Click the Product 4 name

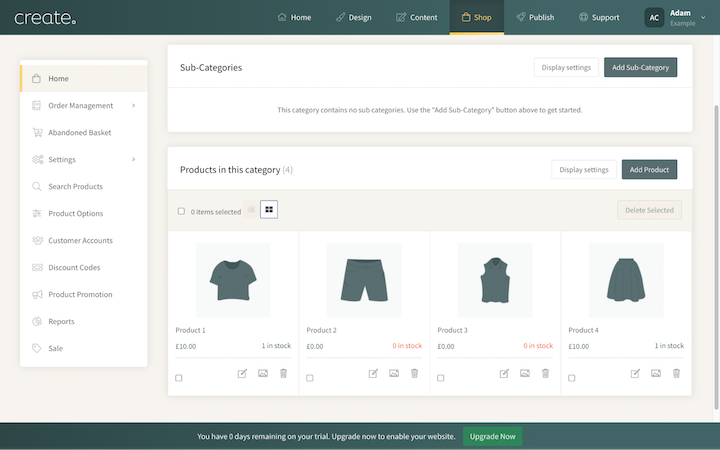584,330
